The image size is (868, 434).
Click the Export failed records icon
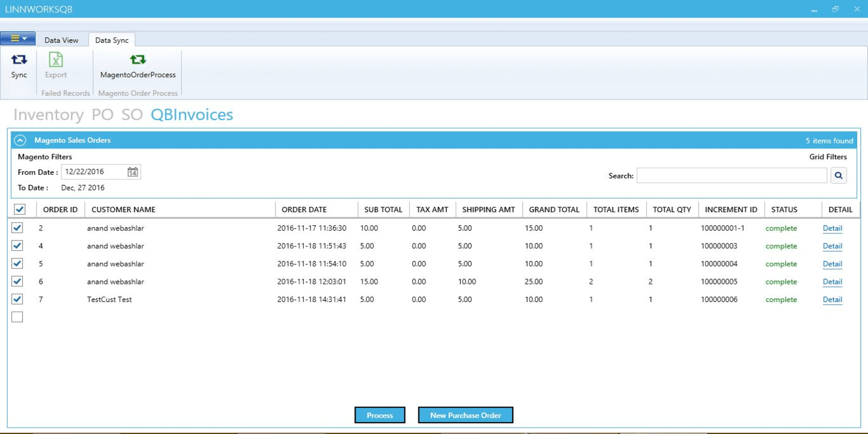tap(56, 60)
